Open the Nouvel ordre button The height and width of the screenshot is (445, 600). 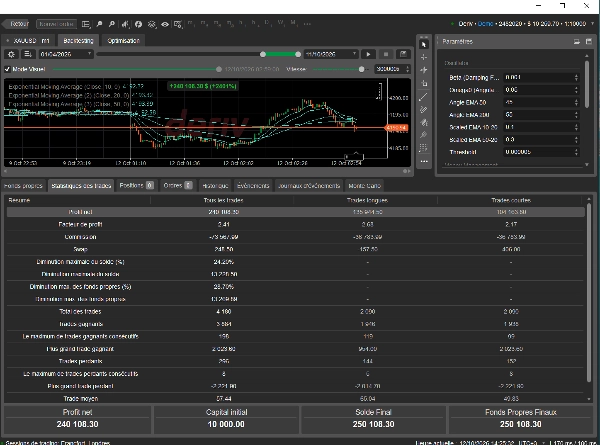click(x=56, y=24)
